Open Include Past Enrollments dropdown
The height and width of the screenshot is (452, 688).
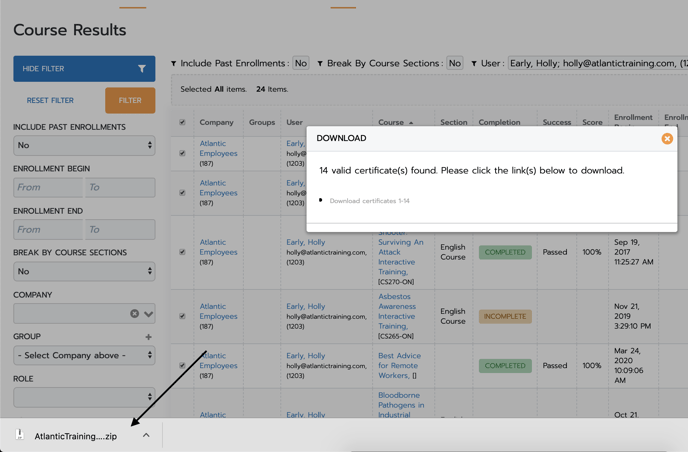click(84, 145)
